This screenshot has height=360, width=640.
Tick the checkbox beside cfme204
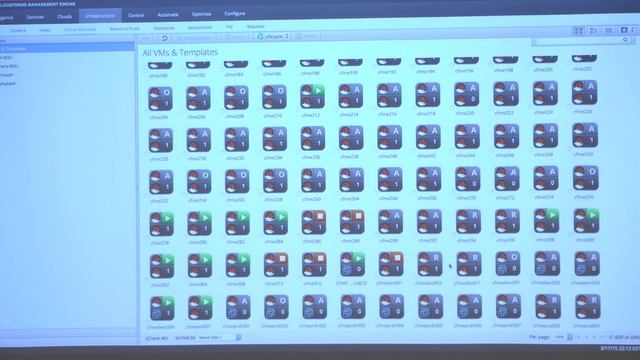tap(147, 112)
